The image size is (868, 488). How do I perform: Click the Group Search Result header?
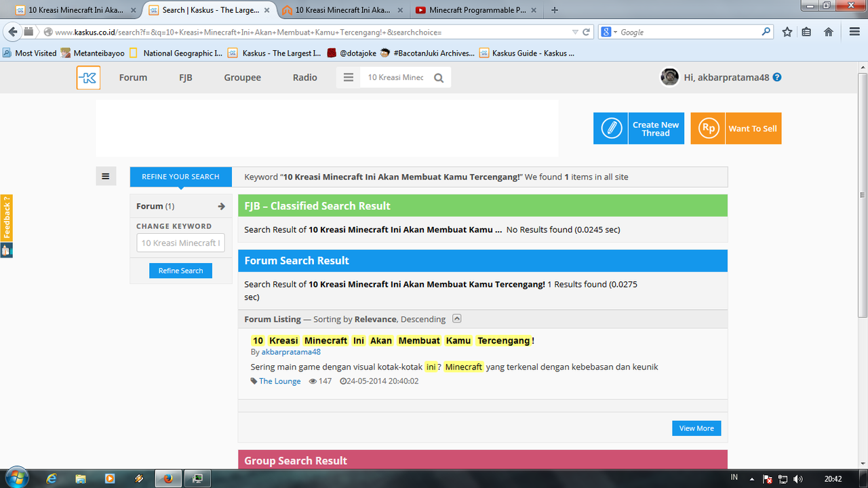482,459
